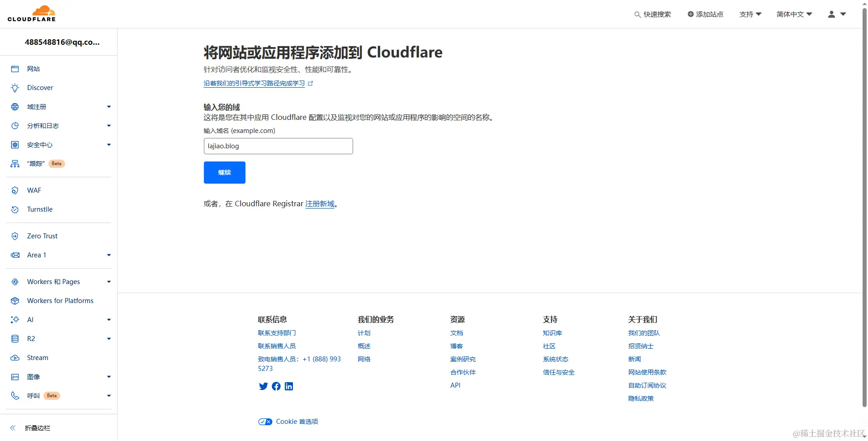
Task: Expand the Area 1 submenu arrow
Action: click(x=109, y=255)
